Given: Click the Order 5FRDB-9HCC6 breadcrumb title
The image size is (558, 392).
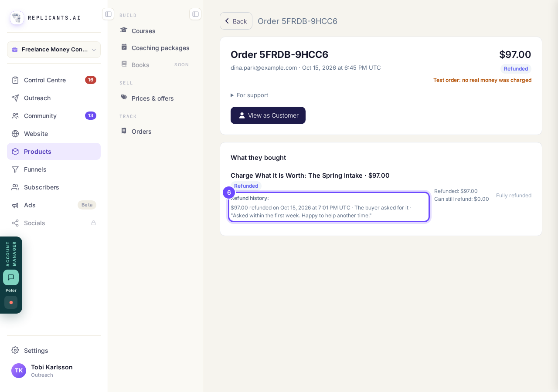Looking at the screenshot, I should click(297, 21).
